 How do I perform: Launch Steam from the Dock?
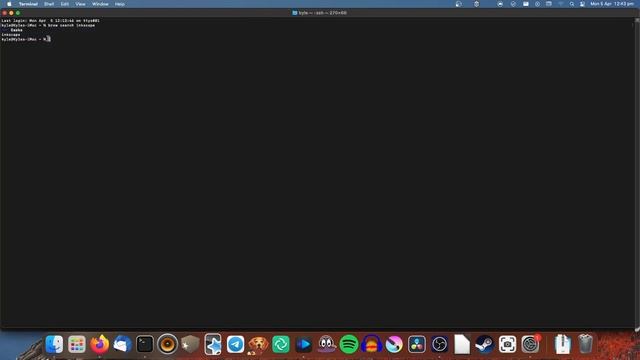[484, 344]
